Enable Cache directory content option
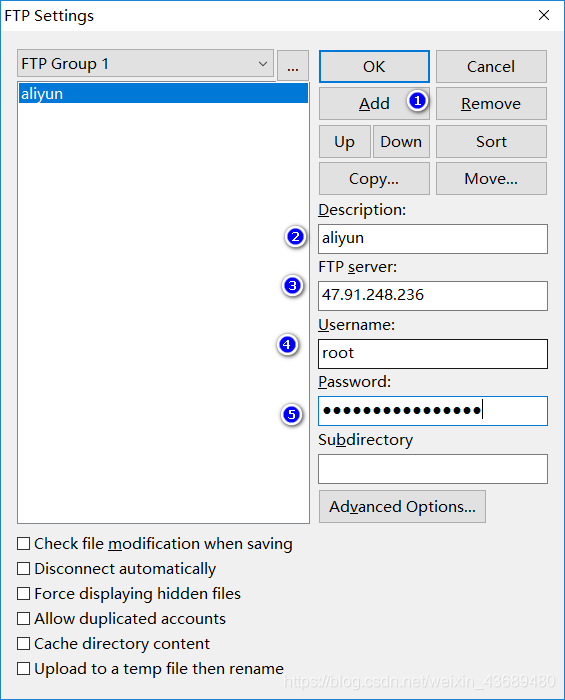This screenshot has width=565, height=700. pyautogui.click(x=23, y=644)
